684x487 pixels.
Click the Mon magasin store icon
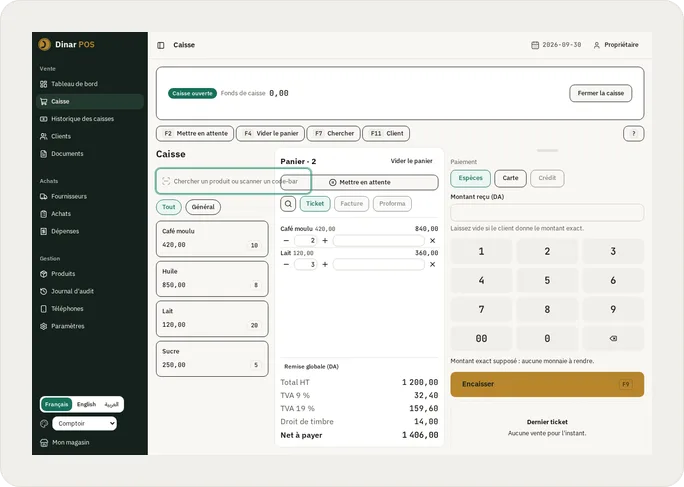point(44,442)
